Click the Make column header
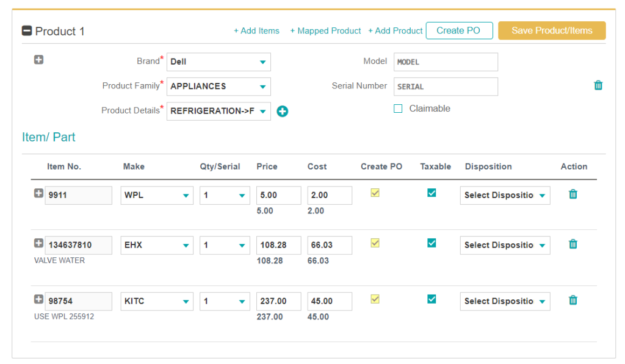 134,166
